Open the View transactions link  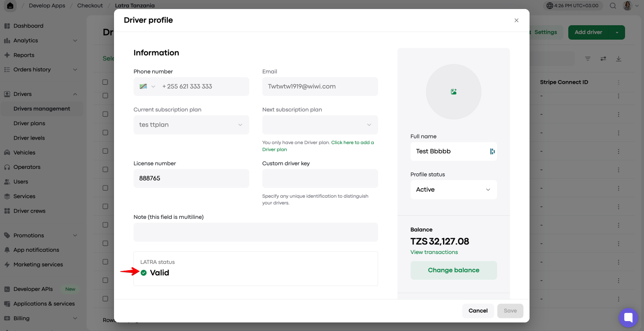(434, 252)
